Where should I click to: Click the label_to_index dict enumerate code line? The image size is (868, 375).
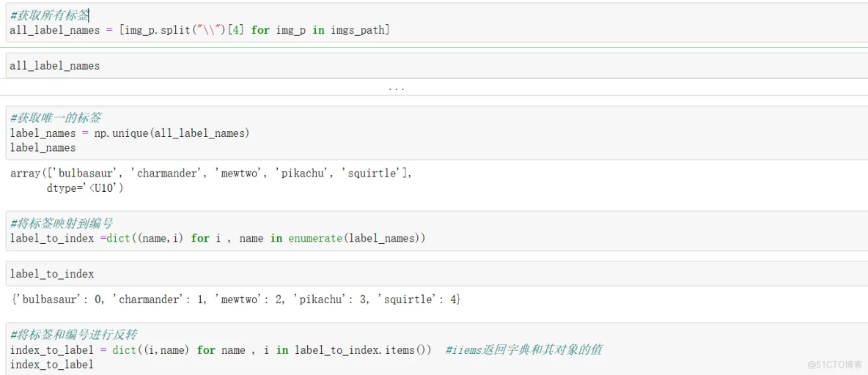click(x=218, y=238)
